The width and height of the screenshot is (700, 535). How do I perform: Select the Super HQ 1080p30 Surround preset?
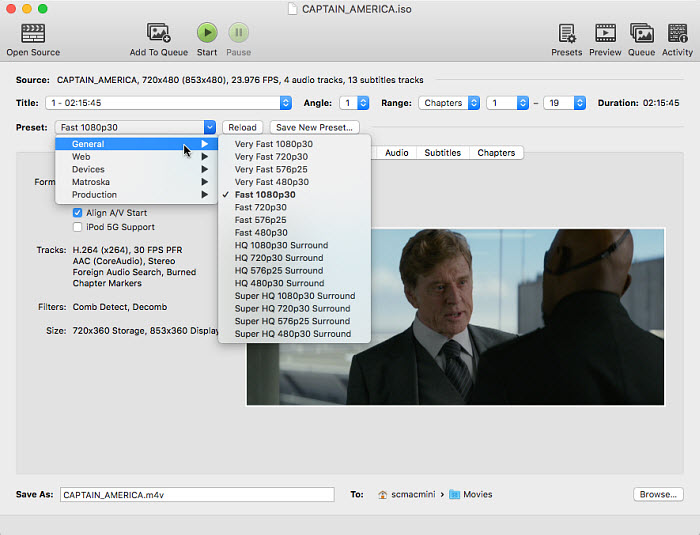coord(295,296)
